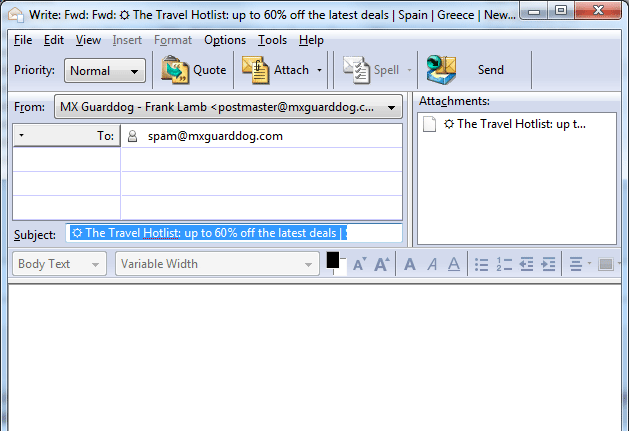Click the Quote toolbar icon
This screenshot has width=629, height=431.
(x=177, y=70)
